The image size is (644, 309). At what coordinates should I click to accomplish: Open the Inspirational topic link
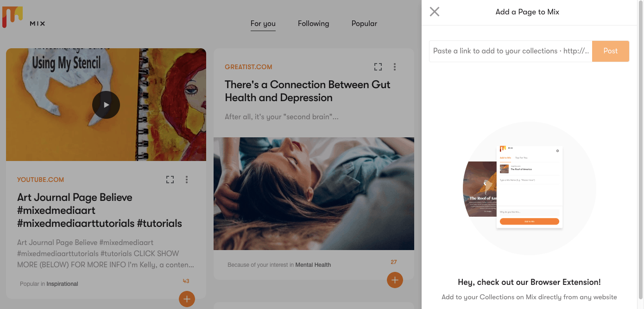click(x=62, y=284)
